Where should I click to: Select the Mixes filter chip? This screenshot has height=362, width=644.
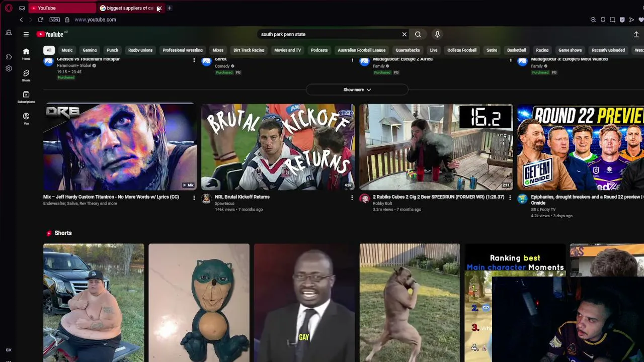[x=218, y=50]
